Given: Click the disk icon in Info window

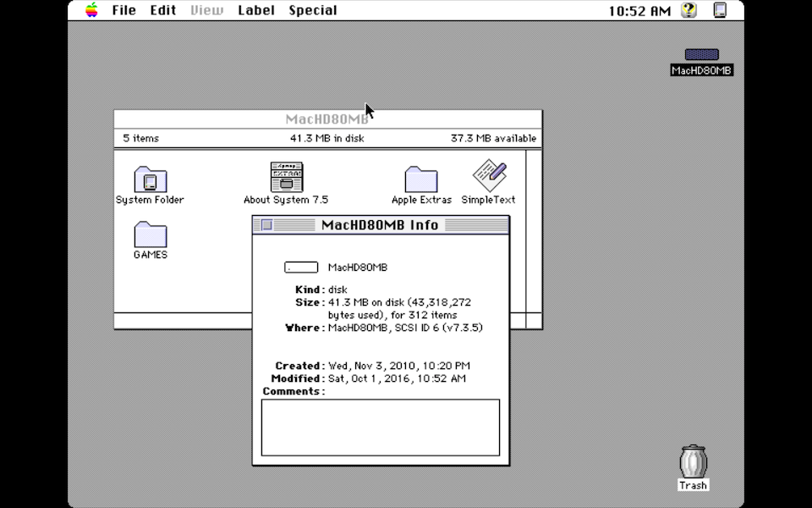Looking at the screenshot, I should pyautogui.click(x=301, y=268).
